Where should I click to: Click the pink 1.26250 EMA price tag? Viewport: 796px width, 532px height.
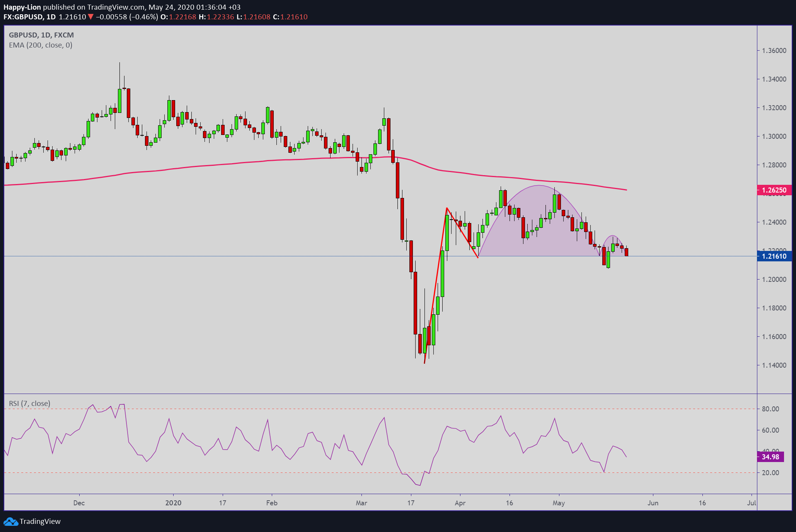point(774,190)
